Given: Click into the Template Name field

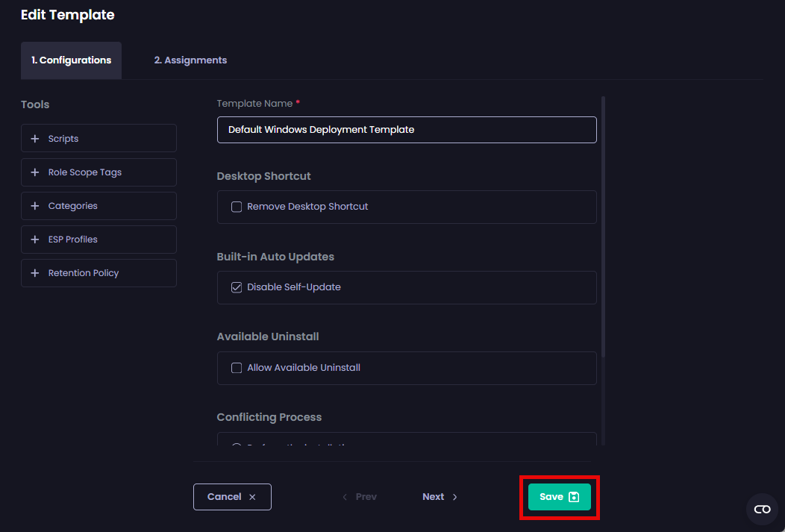Looking at the screenshot, I should pos(407,130).
